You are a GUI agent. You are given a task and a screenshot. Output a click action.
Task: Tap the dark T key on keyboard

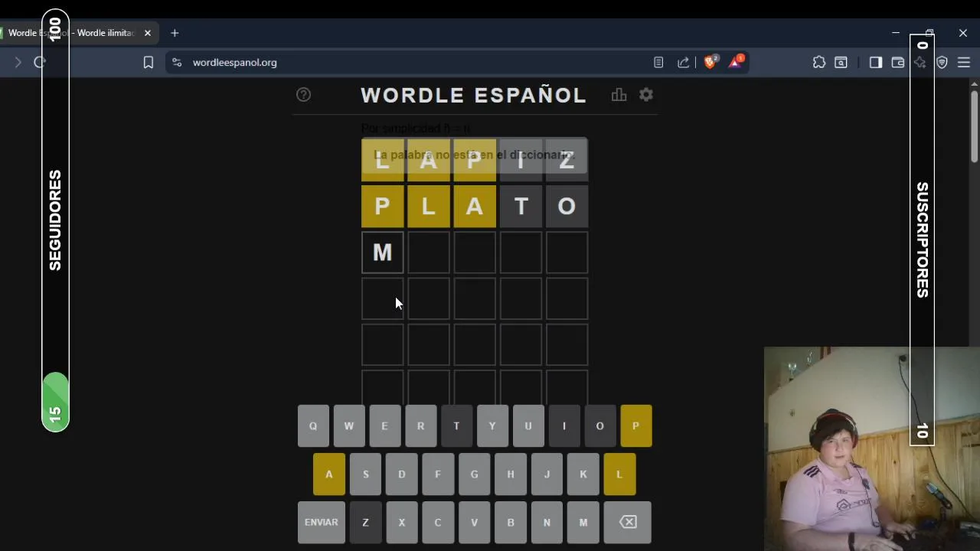(456, 425)
